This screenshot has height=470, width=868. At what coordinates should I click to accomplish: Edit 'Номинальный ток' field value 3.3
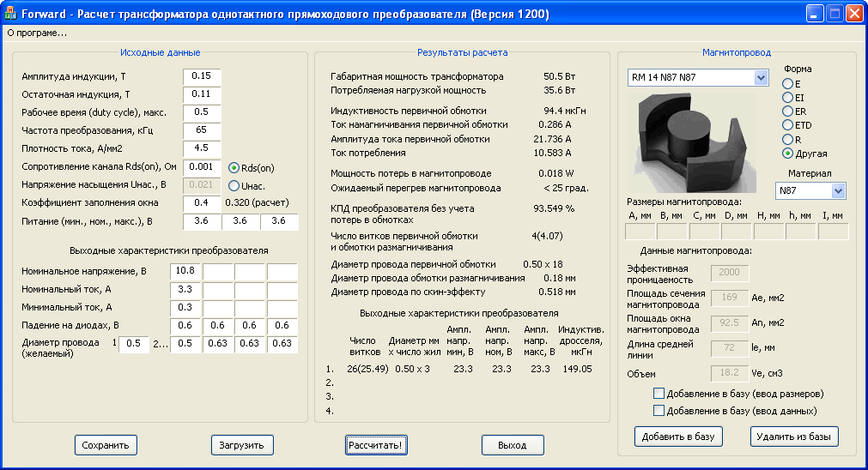pos(185,290)
